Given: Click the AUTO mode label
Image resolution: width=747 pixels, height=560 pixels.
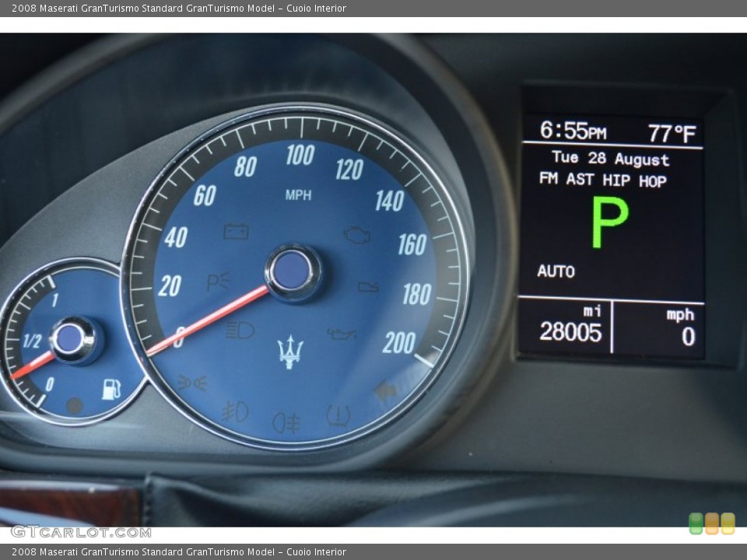Looking at the screenshot, I should coord(556,271).
